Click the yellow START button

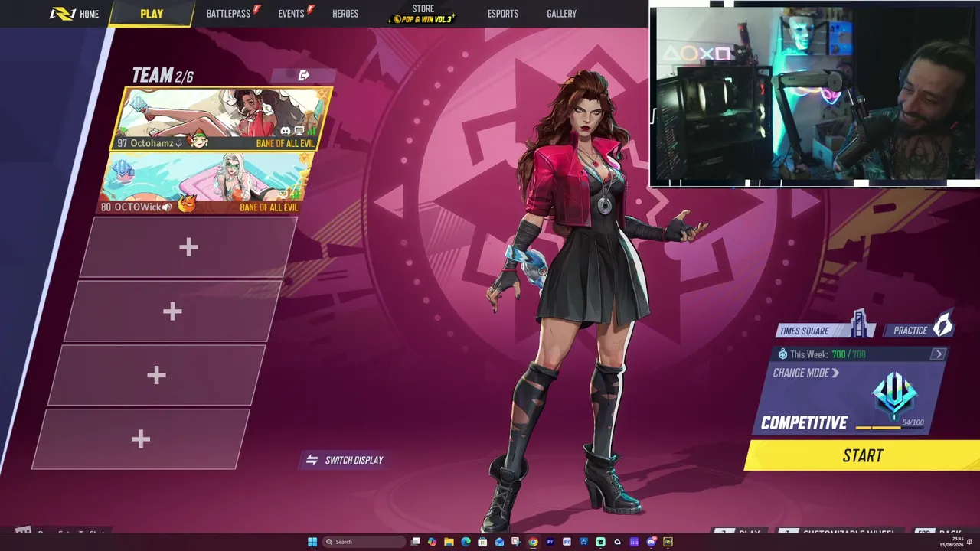tap(863, 455)
